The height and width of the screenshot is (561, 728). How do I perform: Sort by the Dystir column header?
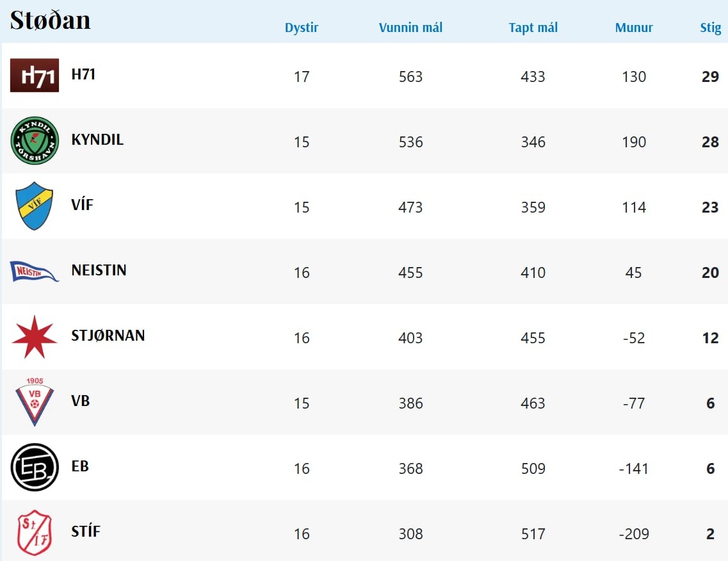[302, 28]
